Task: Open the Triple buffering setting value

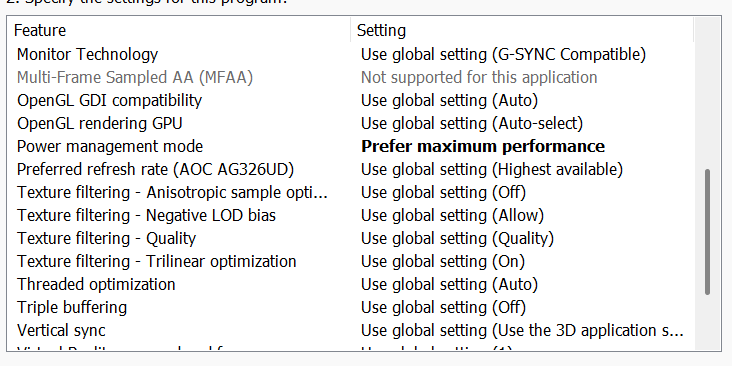Action: coord(443,307)
